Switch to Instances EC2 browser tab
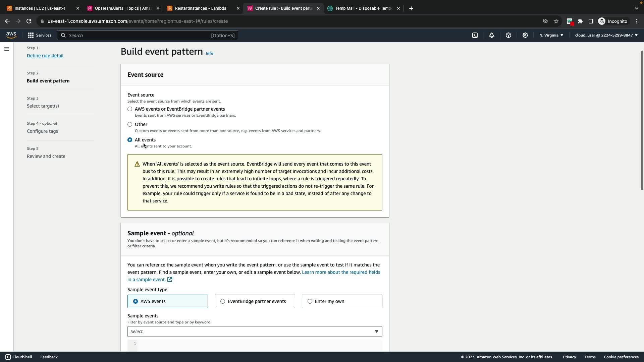The height and width of the screenshot is (362, 644). [x=40, y=8]
